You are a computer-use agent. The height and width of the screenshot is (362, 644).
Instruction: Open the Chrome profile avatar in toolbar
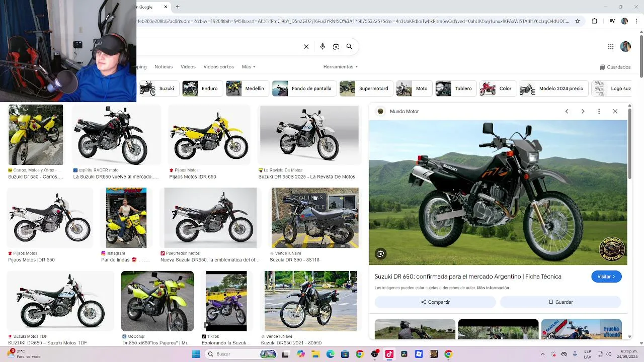click(624, 21)
